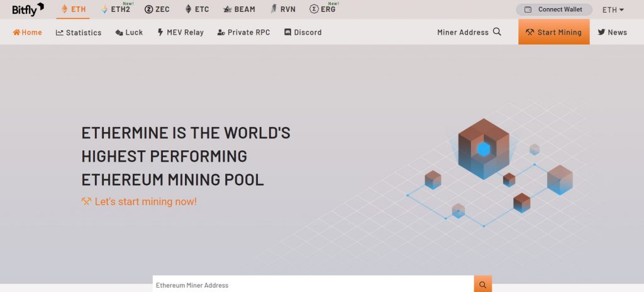Open the ERG pool tab
Screen dimensions: 644x292
(323, 9)
